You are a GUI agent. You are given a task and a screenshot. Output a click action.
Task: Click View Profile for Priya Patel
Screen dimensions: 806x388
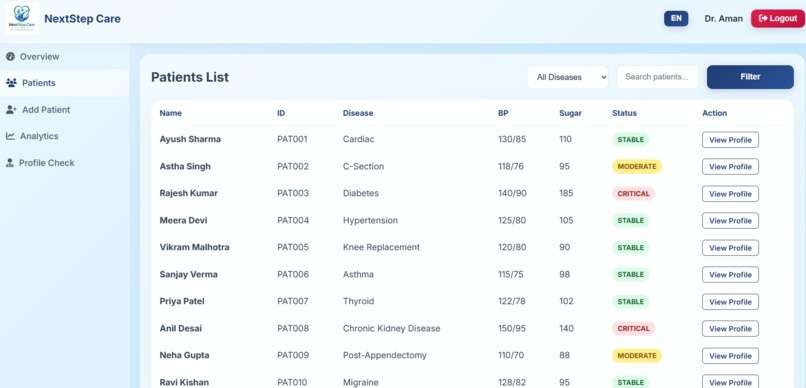pyautogui.click(x=730, y=302)
